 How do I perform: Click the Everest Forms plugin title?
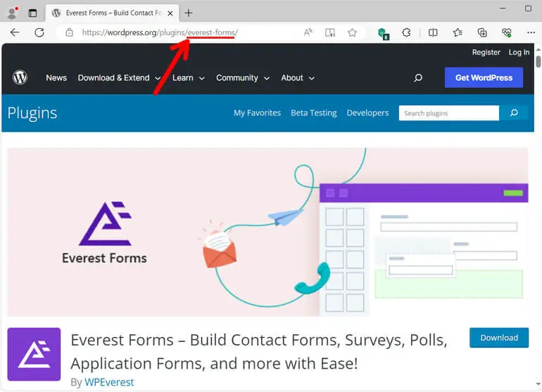click(259, 352)
